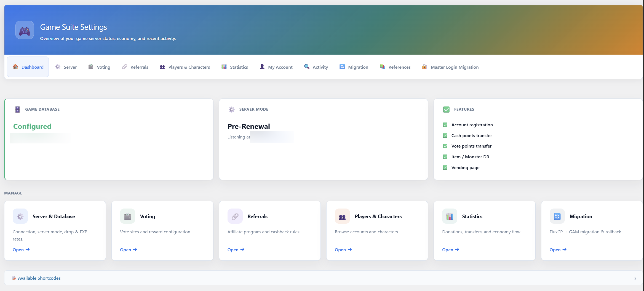
Task: Click the Voting ballot box tab icon
Action: pyautogui.click(x=91, y=67)
